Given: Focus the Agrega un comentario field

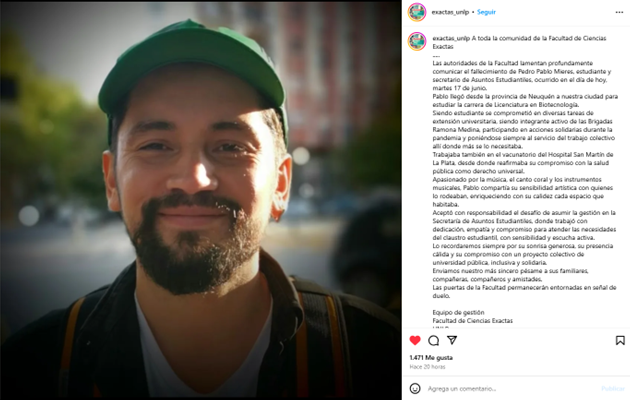Looking at the screenshot, I should pyautogui.click(x=510, y=388).
